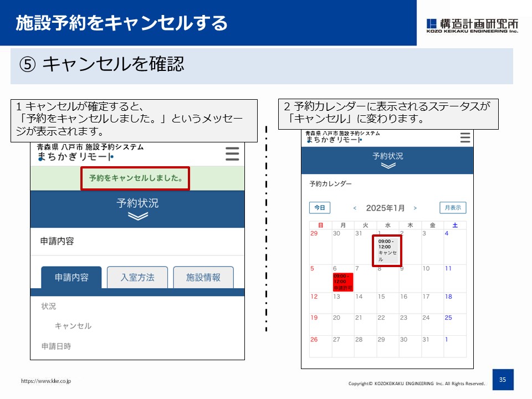
Task: Click the 予約をキャンセルしました。 message
Action: 136,178
